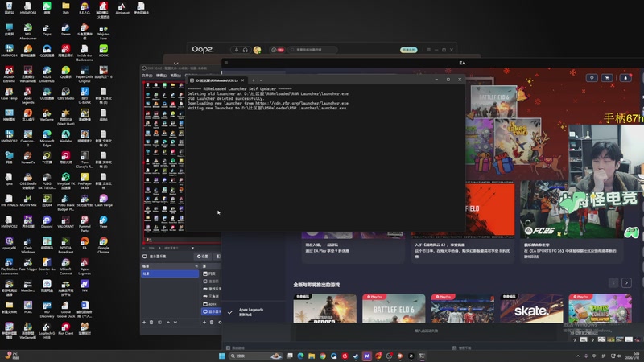644x362 pixels.
Task: Open the Google Chrome desktop shortcut
Action: tap(104, 245)
